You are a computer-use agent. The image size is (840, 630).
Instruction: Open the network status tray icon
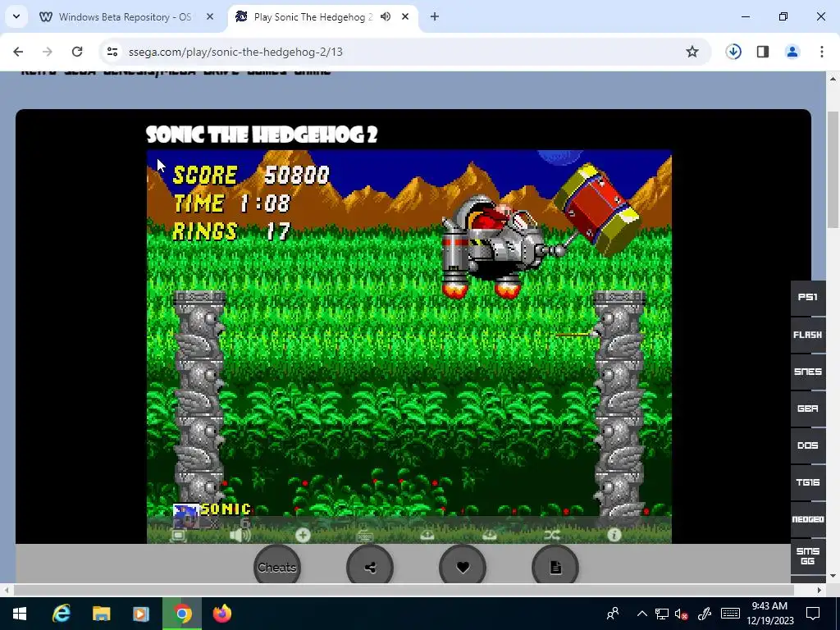pyautogui.click(x=662, y=614)
